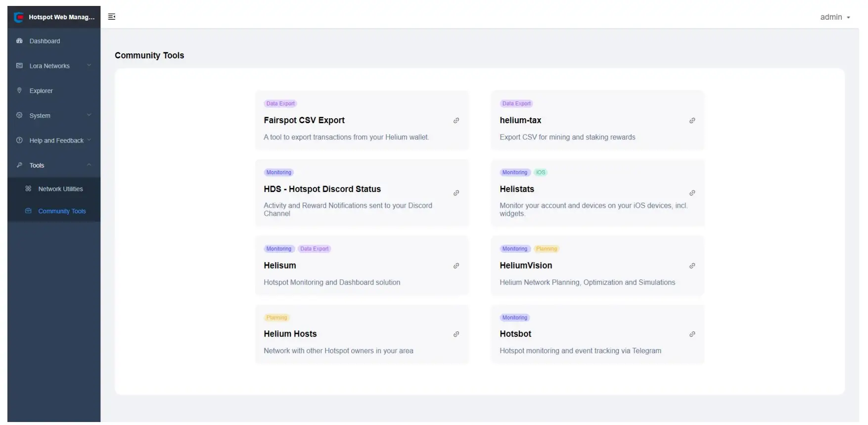
Task: Click the Monitoring tag on Helisum card
Action: click(x=279, y=249)
